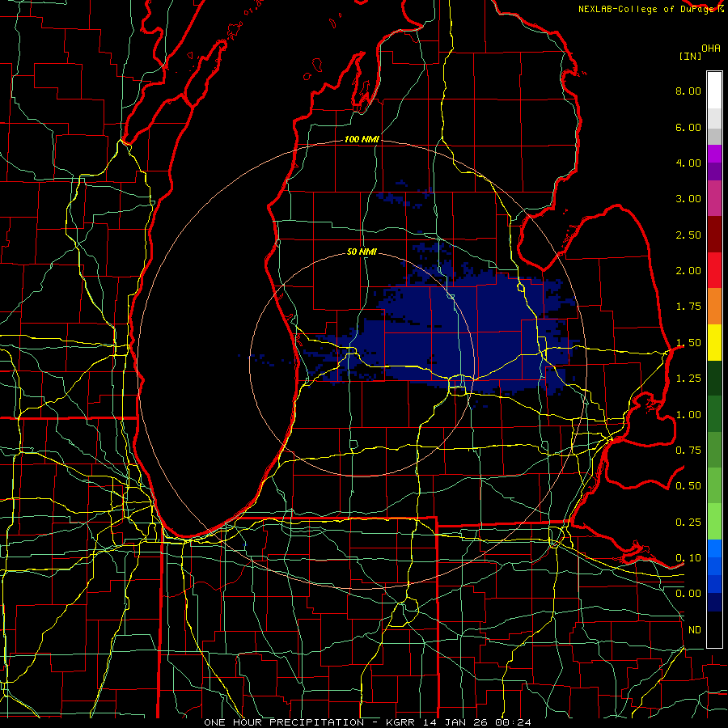
Task: Click the 1.25 legend value
Action: click(688, 379)
